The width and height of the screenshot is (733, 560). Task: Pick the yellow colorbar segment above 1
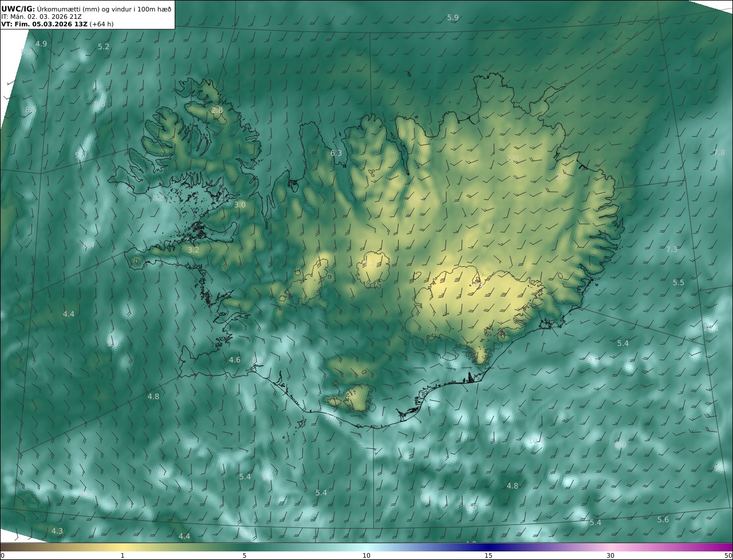point(123,547)
